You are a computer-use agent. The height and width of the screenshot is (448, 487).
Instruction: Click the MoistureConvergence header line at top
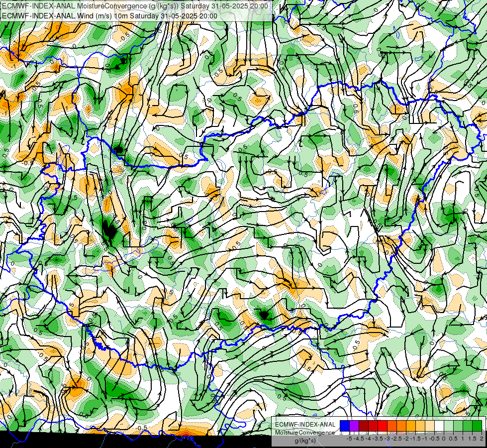tap(135, 6)
